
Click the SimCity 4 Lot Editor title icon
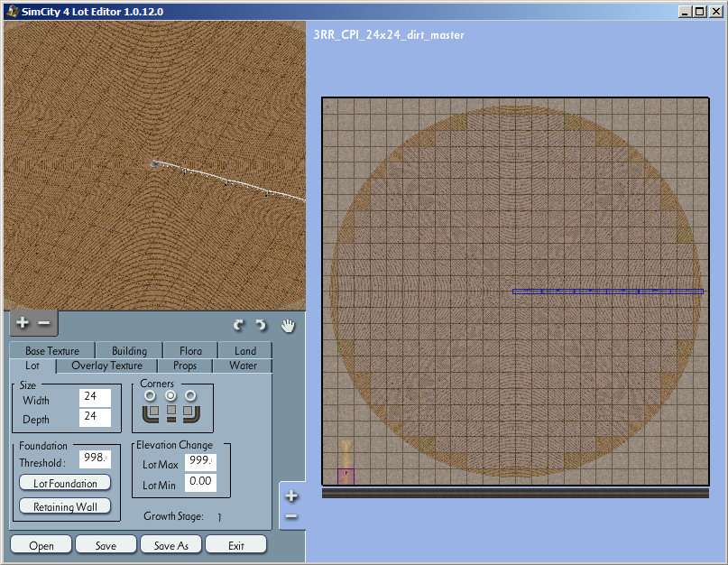(x=13, y=11)
